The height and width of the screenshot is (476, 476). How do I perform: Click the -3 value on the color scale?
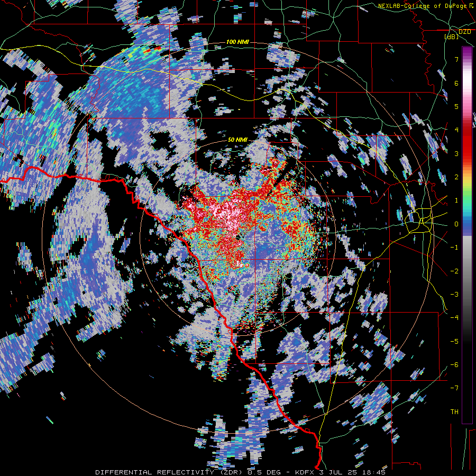tap(454, 295)
